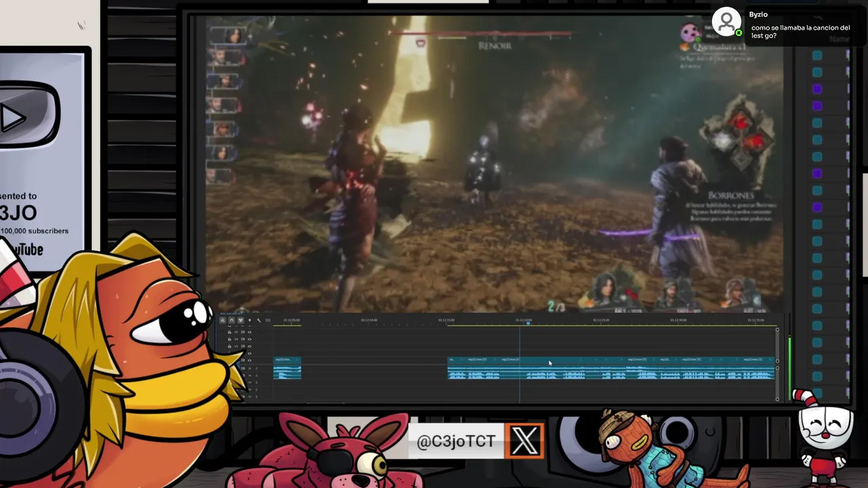The image size is (868, 488).
Task: Toggle sync lock on track V1
Action: [x=243, y=361]
